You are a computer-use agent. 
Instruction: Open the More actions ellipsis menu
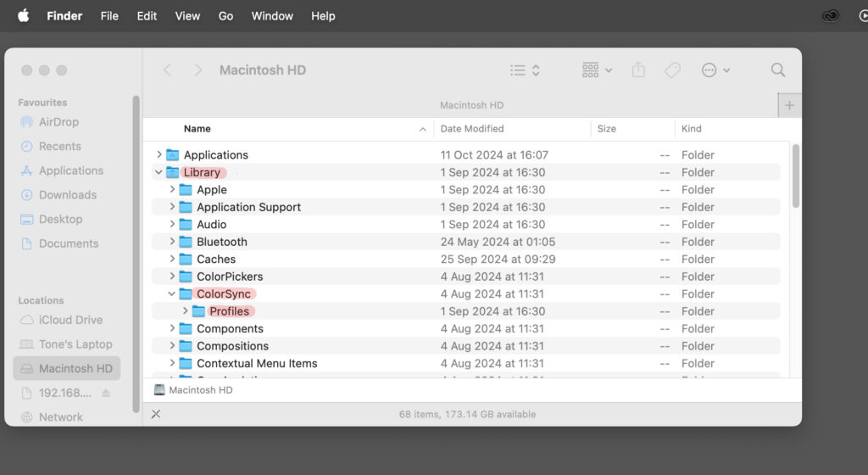715,70
